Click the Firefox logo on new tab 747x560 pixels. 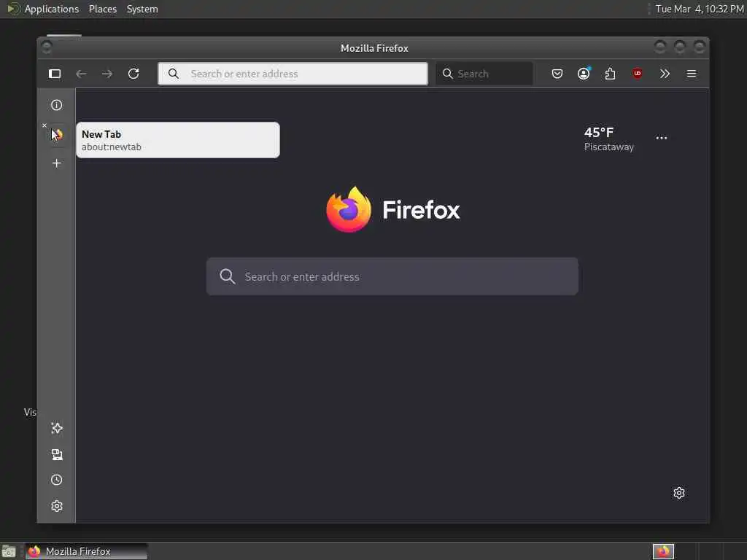coord(393,209)
